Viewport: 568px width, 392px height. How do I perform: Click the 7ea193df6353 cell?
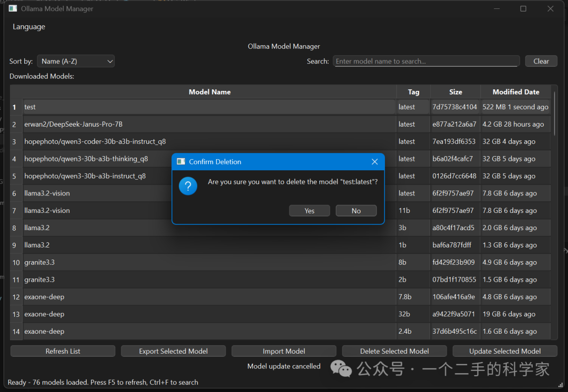click(455, 141)
